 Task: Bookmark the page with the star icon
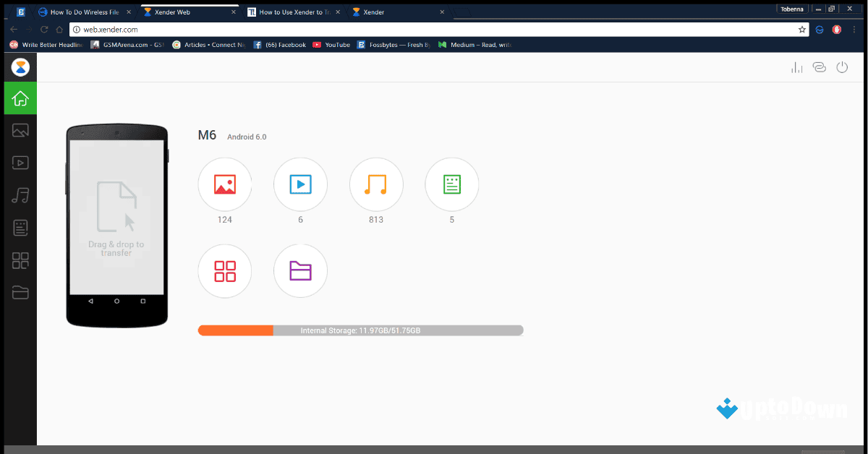coord(801,30)
